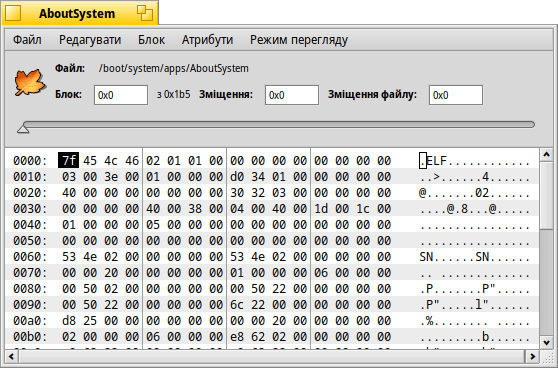The height and width of the screenshot is (368, 558).
Task: Click byte 46 in row 0000
Action: pos(132,161)
